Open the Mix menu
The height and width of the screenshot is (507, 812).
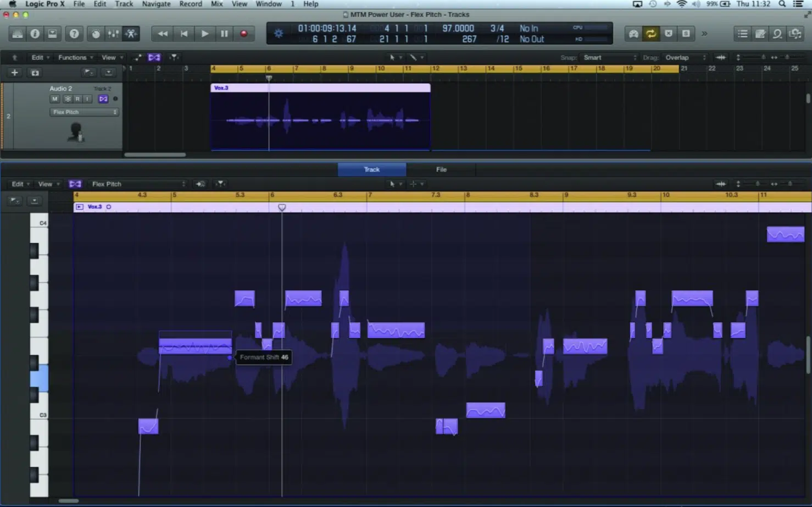[217, 4]
